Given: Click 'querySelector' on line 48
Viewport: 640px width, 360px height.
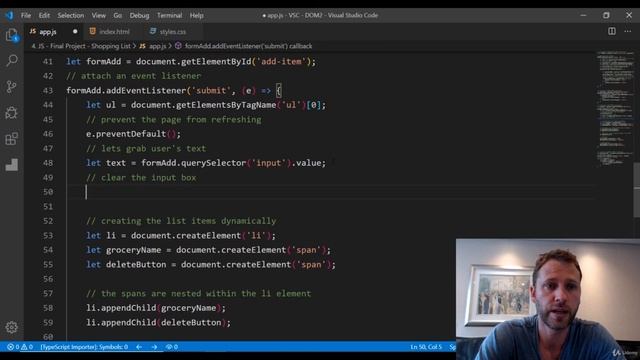Looking at the screenshot, I should click(213, 163).
